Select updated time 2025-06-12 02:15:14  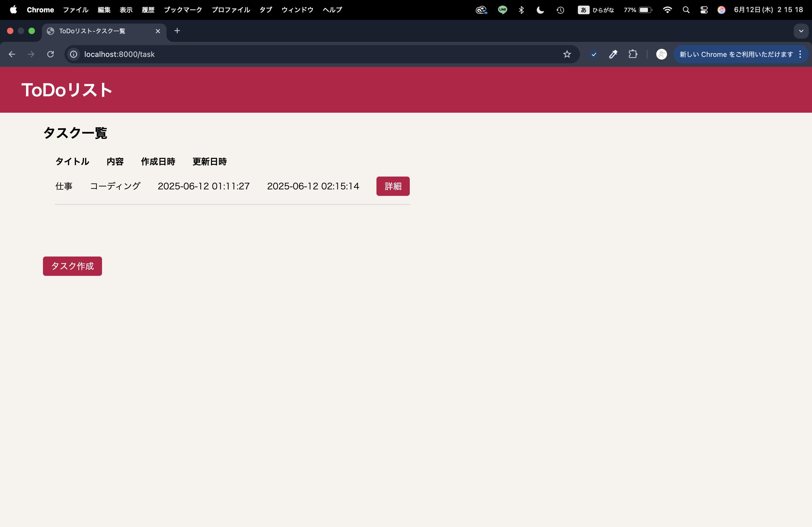tap(313, 186)
